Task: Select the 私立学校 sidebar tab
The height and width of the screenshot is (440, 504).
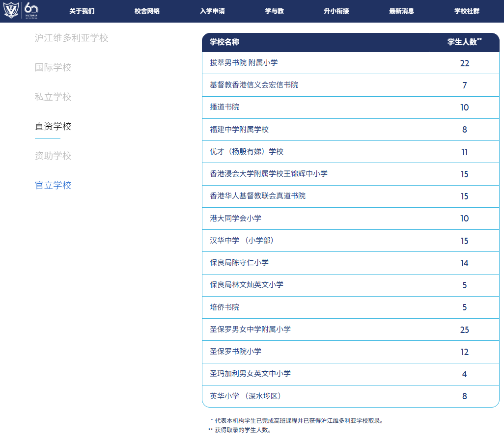Action: click(x=53, y=97)
